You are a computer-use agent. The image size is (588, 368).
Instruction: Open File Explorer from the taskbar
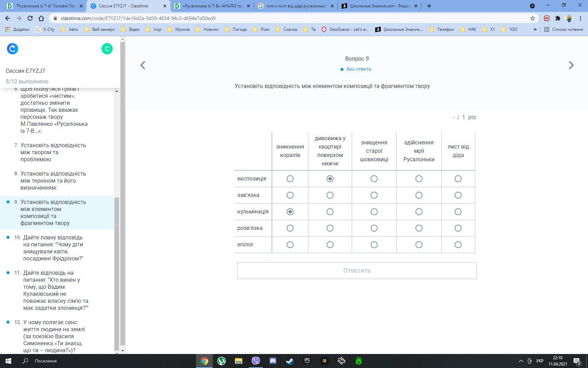[x=239, y=361]
